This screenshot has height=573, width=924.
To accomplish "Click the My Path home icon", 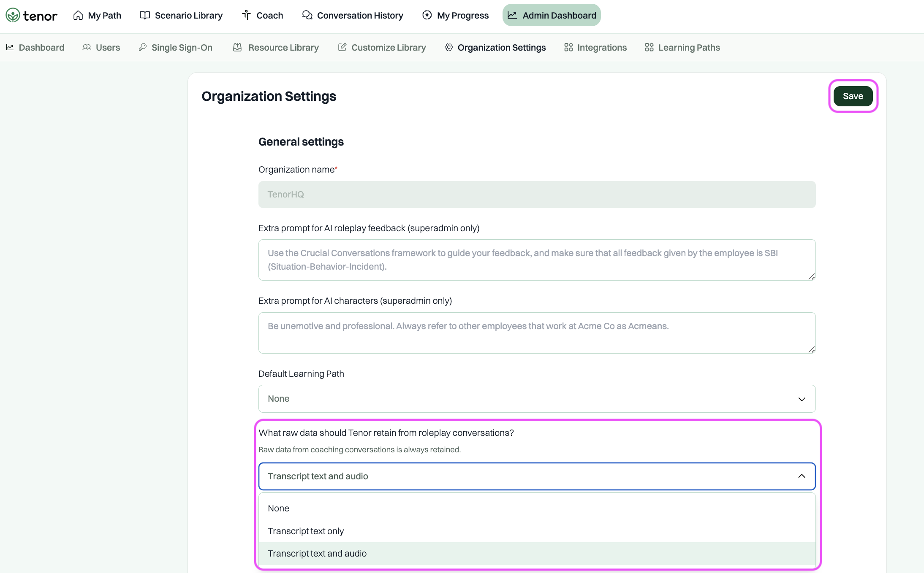I will tap(78, 16).
